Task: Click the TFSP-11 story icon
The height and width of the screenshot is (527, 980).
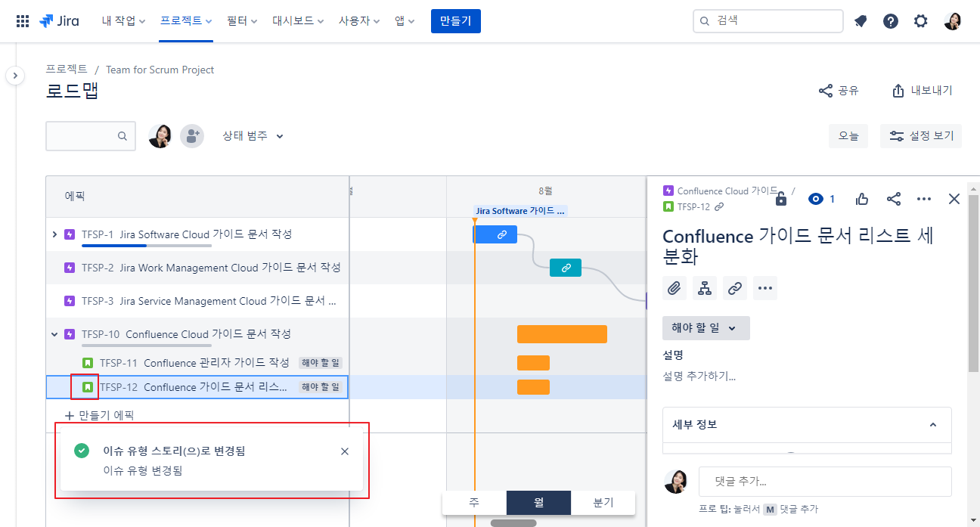Action: [88, 363]
